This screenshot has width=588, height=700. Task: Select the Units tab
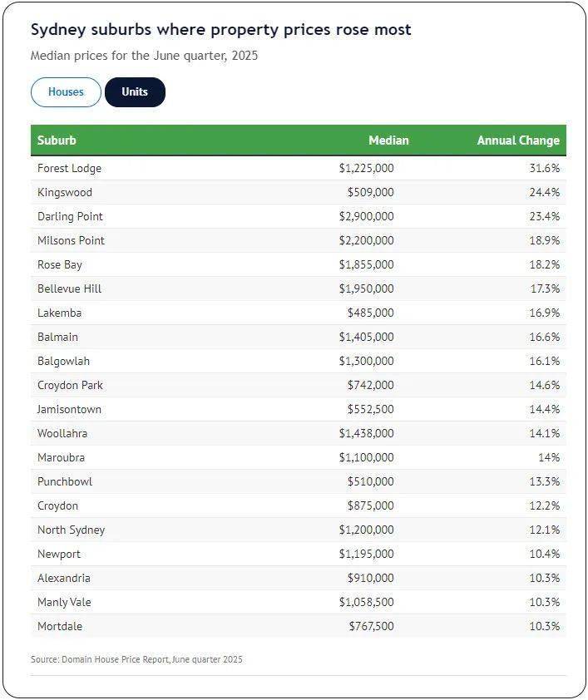point(135,92)
